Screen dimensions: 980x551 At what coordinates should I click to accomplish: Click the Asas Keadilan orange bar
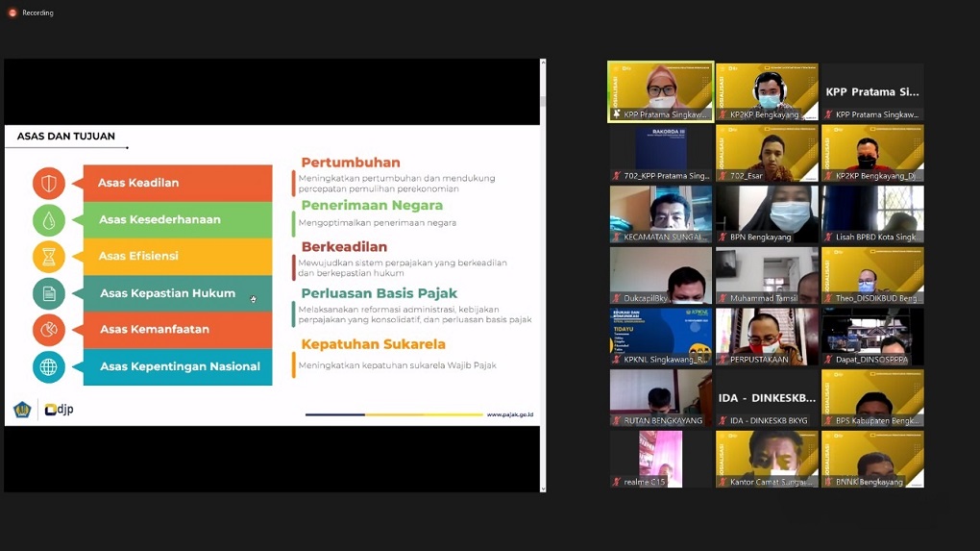pos(178,183)
